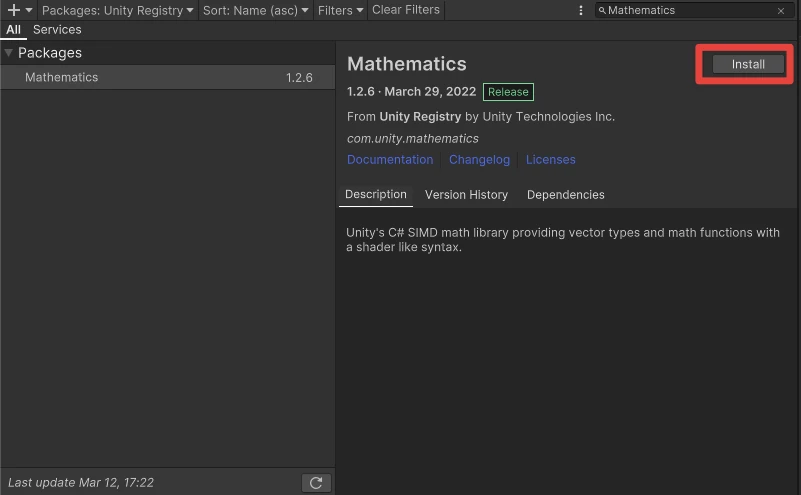Select the Description tab
Viewport: 801px width, 495px height.
click(375, 195)
